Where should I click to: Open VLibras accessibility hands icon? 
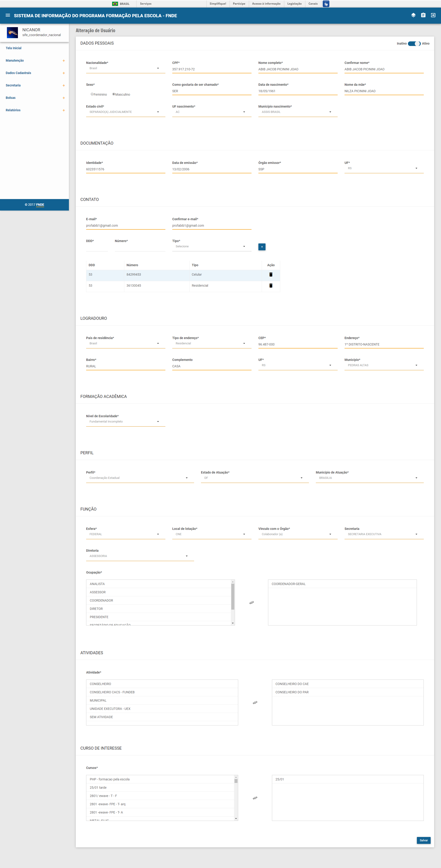[x=326, y=4]
